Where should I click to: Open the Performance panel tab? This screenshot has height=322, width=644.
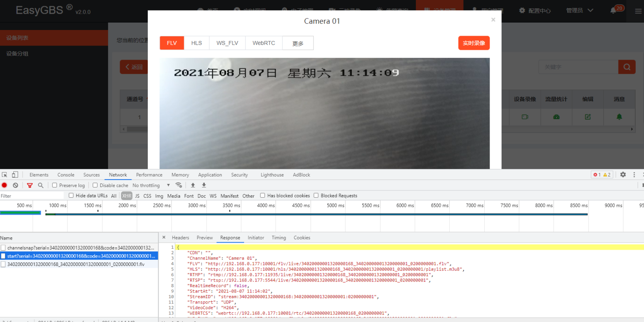tap(149, 175)
